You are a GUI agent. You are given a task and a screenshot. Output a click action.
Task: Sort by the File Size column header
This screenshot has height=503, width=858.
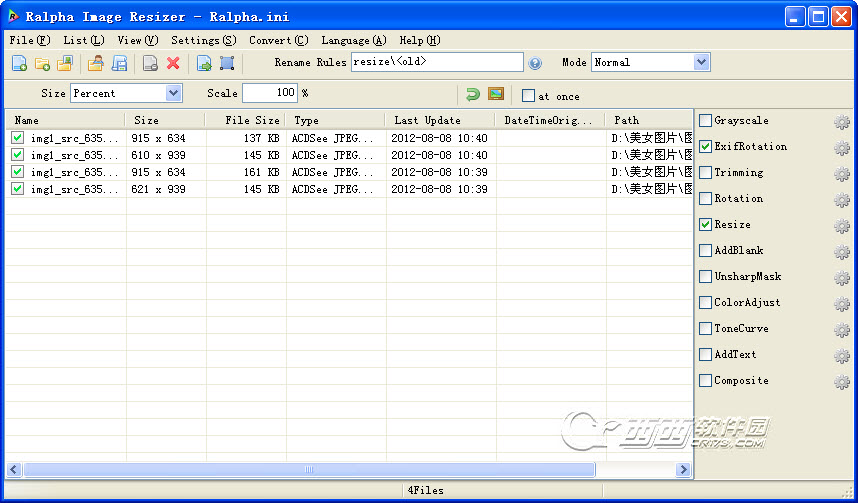click(246, 120)
